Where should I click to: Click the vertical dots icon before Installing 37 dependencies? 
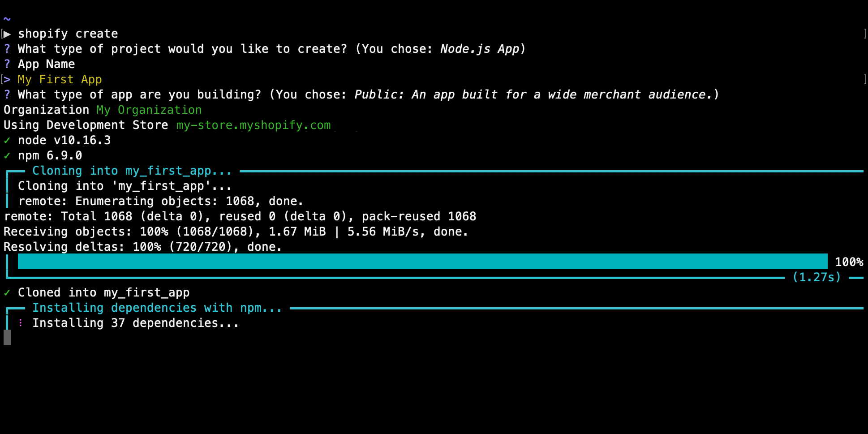(x=21, y=322)
